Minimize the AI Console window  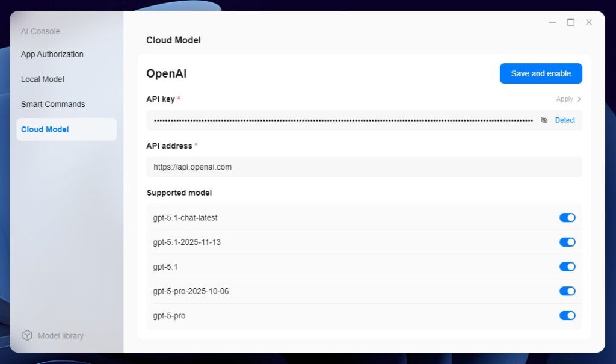[552, 22]
